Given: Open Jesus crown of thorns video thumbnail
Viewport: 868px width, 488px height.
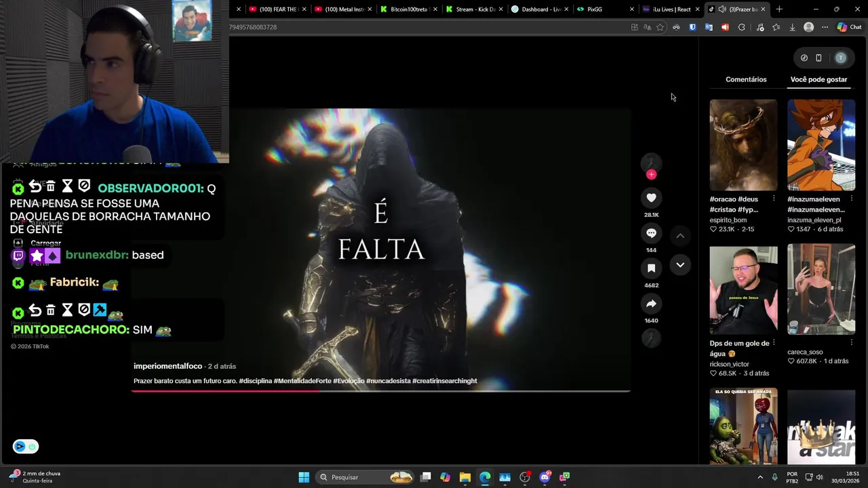Looking at the screenshot, I should click(x=743, y=145).
